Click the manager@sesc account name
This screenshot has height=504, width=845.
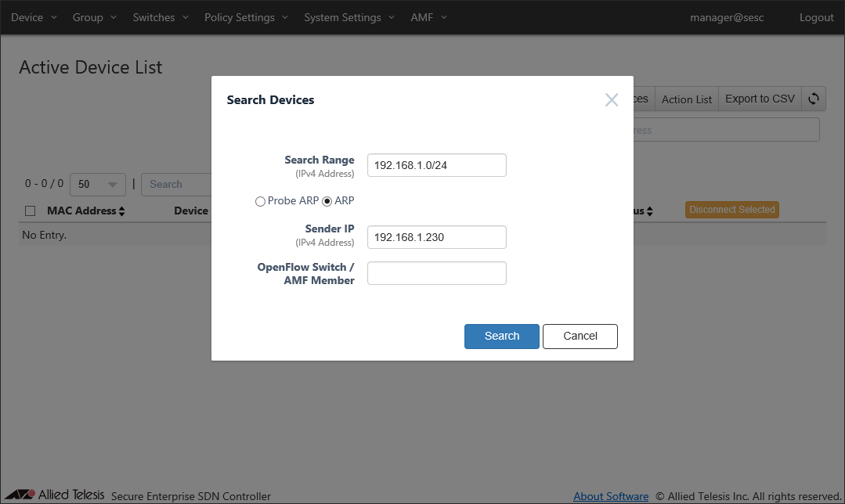727,17
